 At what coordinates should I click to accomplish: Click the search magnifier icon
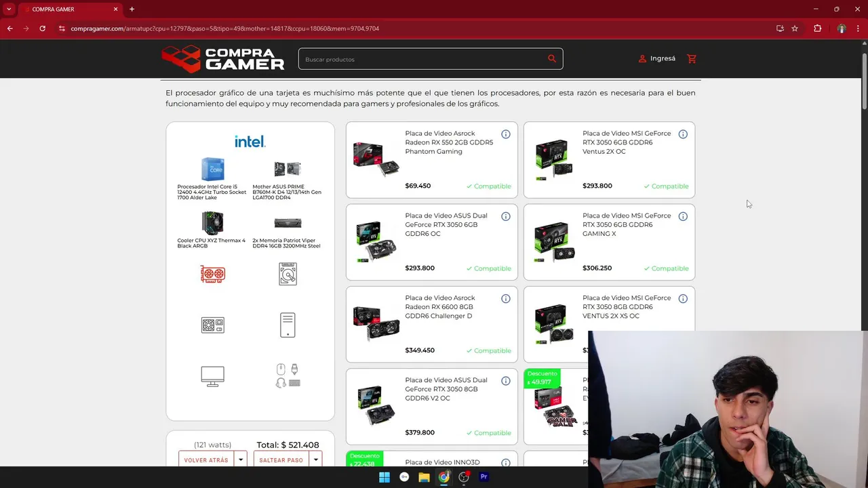tap(552, 59)
